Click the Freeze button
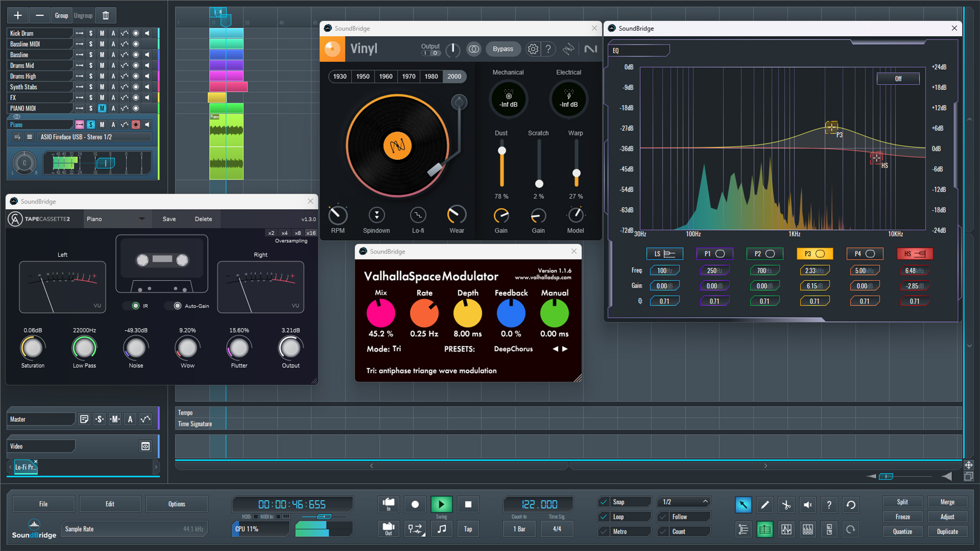Image resolution: width=980 pixels, height=551 pixels. coord(902,517)
